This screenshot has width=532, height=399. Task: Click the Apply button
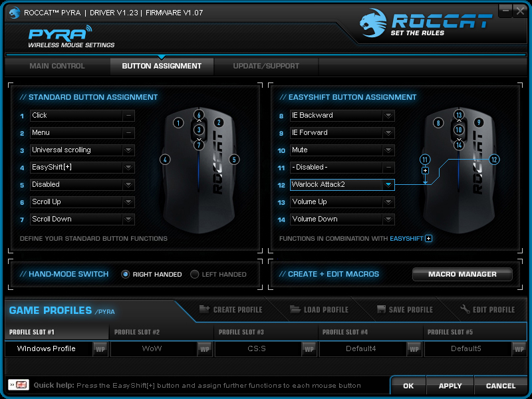450,386
